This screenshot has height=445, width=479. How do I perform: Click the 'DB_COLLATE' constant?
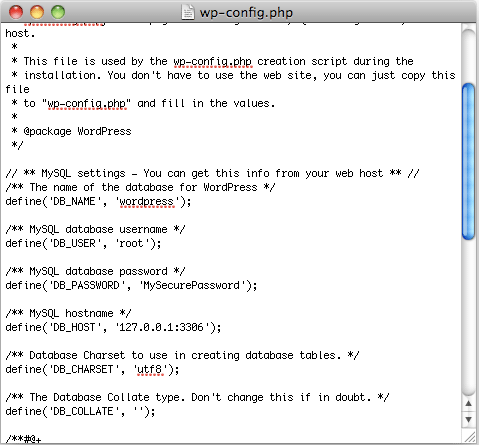pyautogui.click(x=83, y=412)
